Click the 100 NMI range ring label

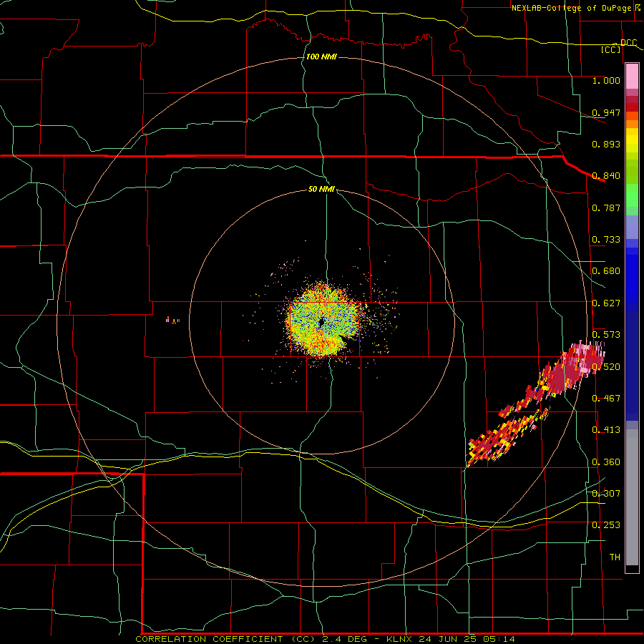pyautogui.click(x=321, y=57)
